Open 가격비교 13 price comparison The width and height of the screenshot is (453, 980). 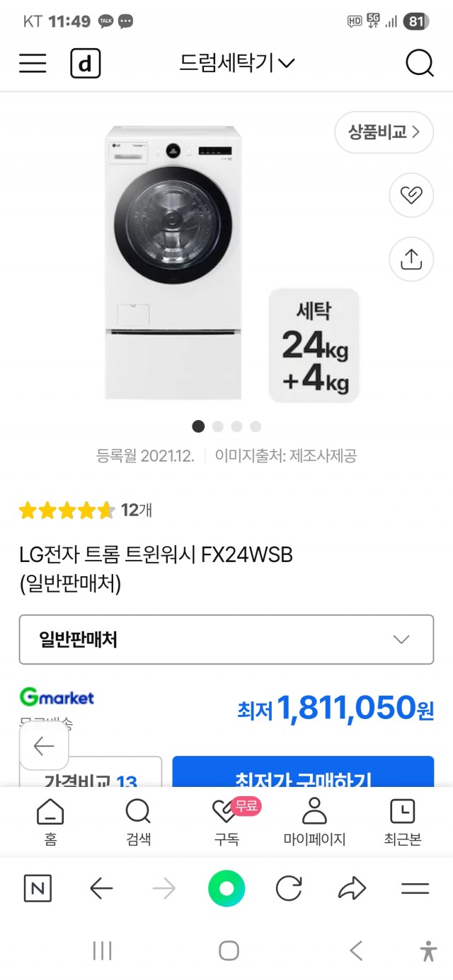pyautogui.click(x=91, y=775)
